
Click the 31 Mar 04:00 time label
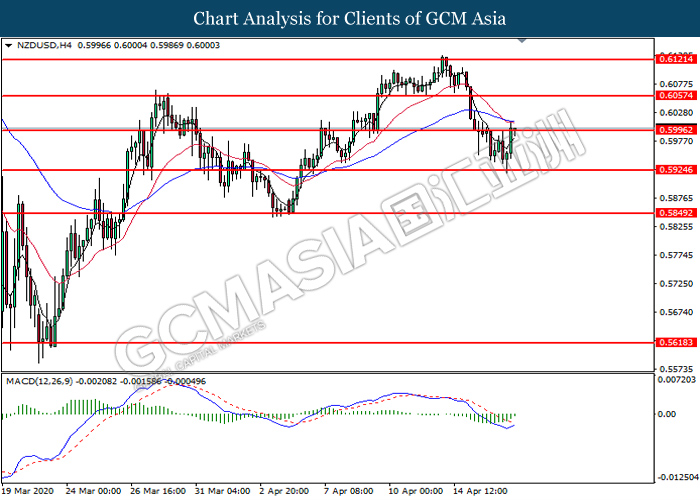pyautogui.click(x=223, y=491)
